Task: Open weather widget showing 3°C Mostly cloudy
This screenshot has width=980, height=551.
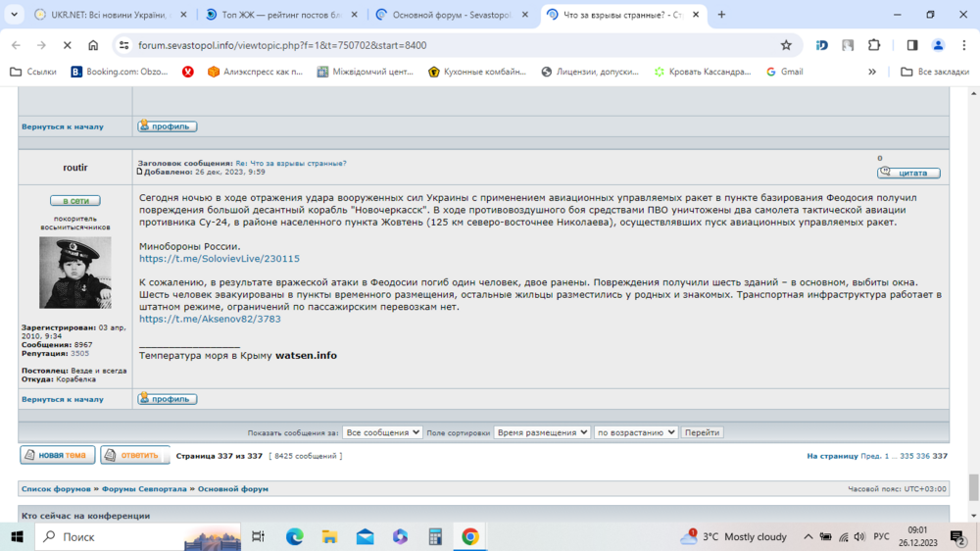Action: coord(733,536)
